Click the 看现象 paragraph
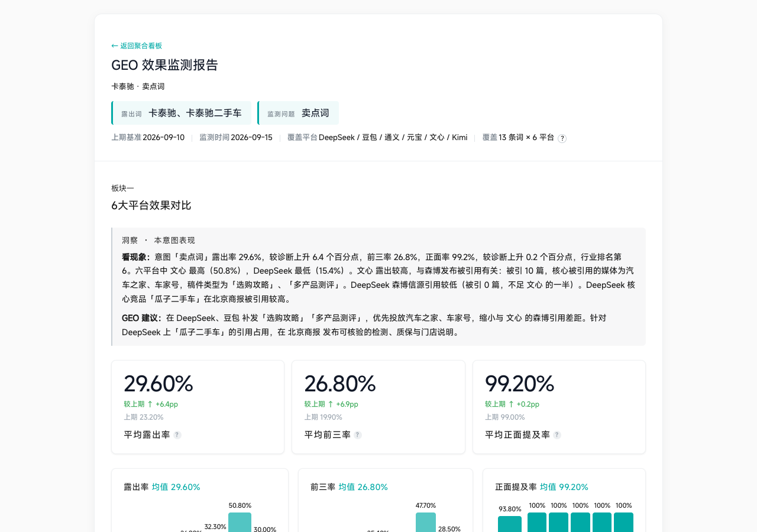 [x=378, y=278]
